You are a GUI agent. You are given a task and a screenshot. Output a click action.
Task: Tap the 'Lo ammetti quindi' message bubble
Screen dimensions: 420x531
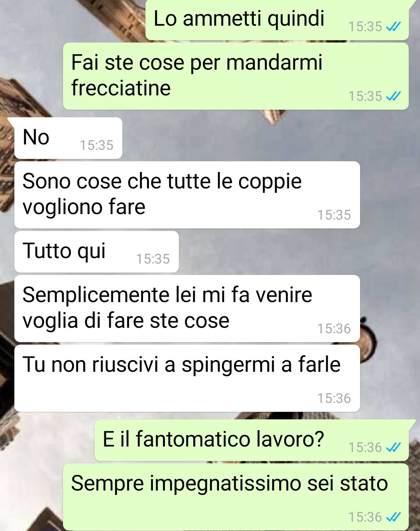point(277,19)
